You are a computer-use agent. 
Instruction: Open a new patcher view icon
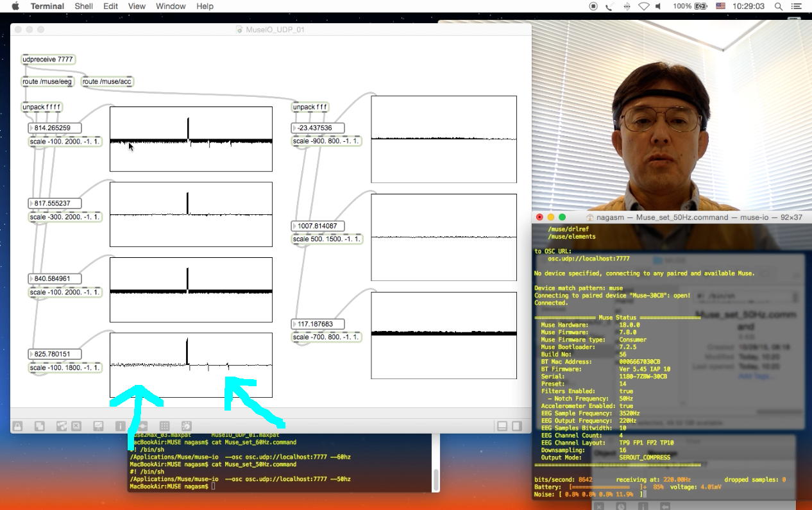pyautogui.click(x=39, y=426)
